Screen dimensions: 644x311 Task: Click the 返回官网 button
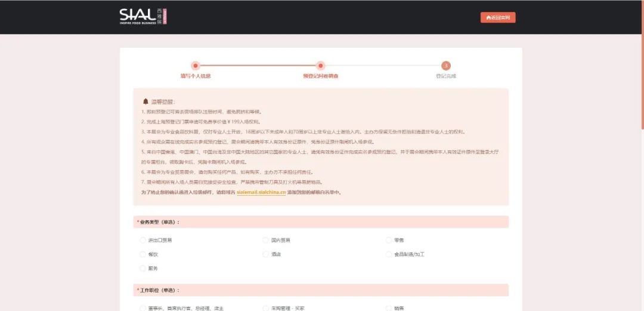pyautogui.click(x=498, y=17)
